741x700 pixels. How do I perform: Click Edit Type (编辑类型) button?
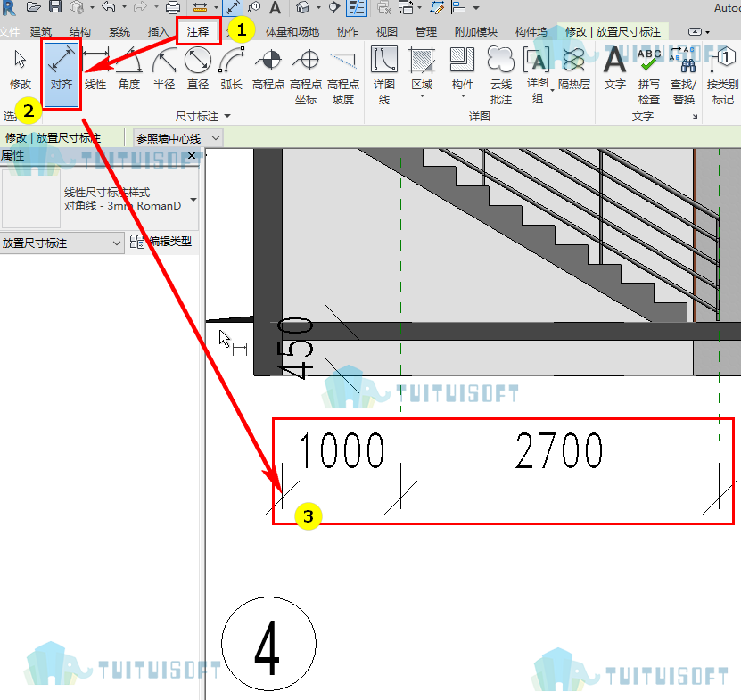(161, 242)
